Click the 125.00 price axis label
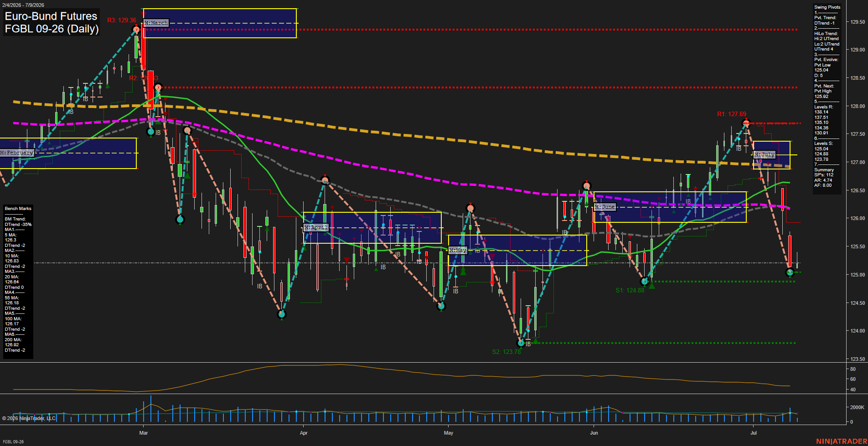868x446 pixels. (x=858, y=275)
